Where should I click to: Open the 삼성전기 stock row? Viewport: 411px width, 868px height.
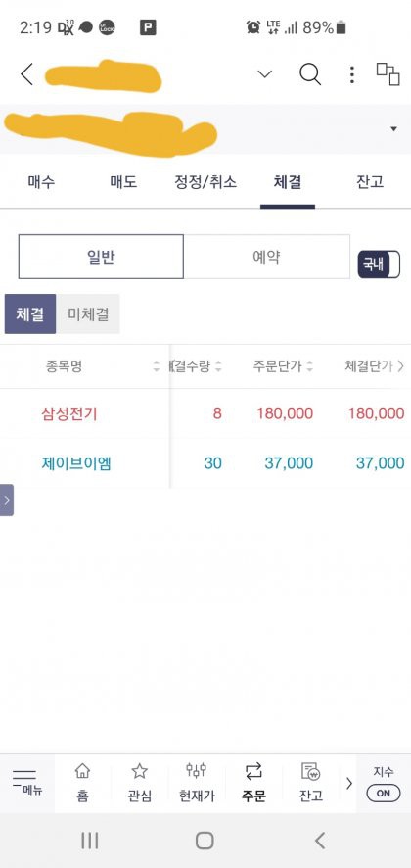(x=205, y=413)
